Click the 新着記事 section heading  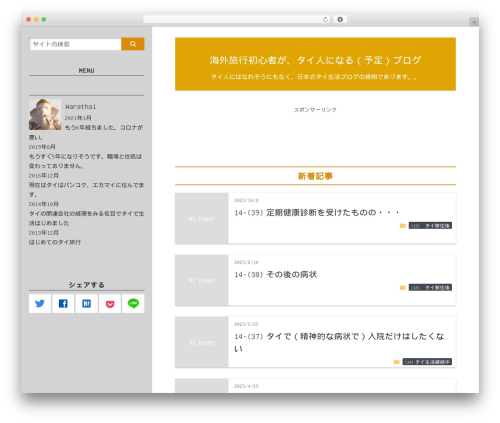(x=315, y=176)
